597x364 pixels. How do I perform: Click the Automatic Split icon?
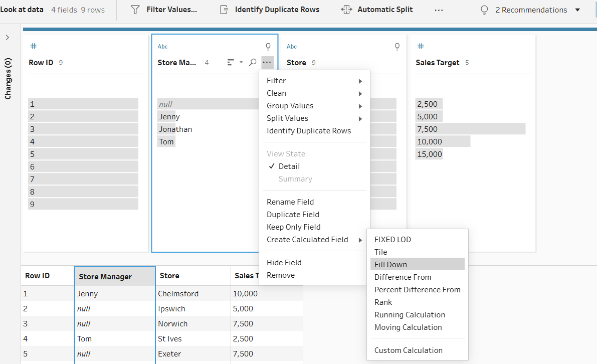pos(346,10)
